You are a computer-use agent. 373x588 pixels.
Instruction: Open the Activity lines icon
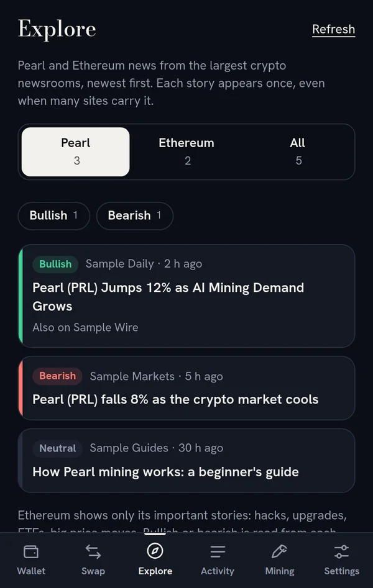tap(218, 552)
